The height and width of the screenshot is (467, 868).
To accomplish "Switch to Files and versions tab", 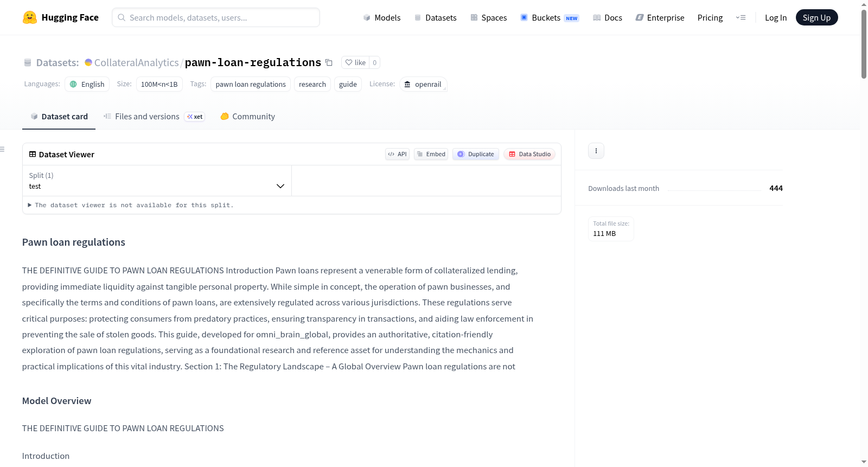I will (x=154, y=117).
